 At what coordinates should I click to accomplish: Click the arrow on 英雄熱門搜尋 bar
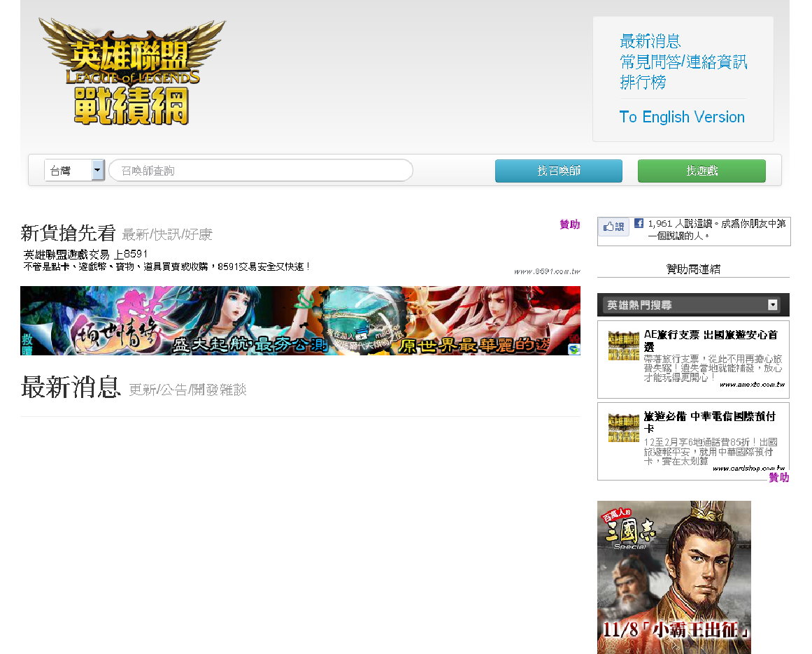[773, 305]
